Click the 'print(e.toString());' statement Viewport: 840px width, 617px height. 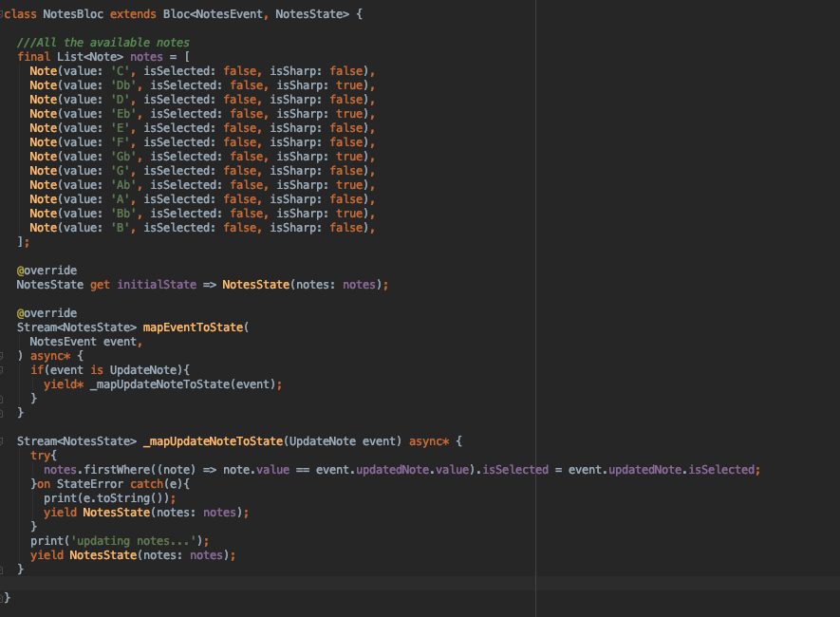coord(110,498)
